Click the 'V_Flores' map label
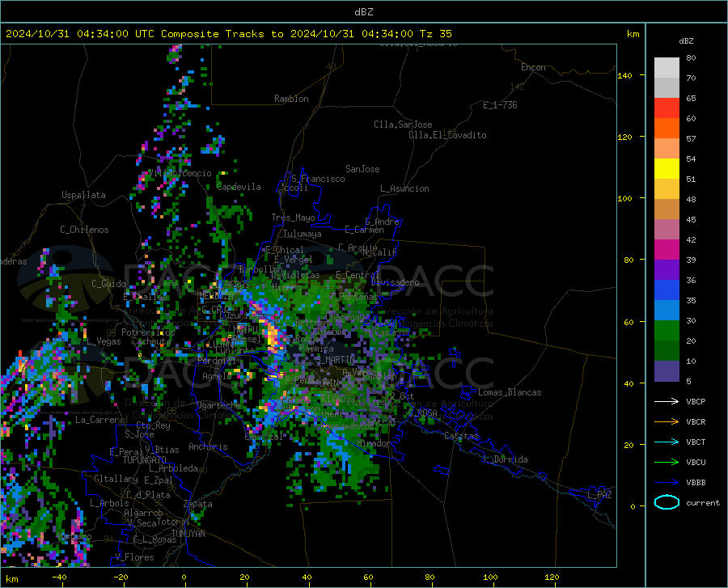 (134, 557)
